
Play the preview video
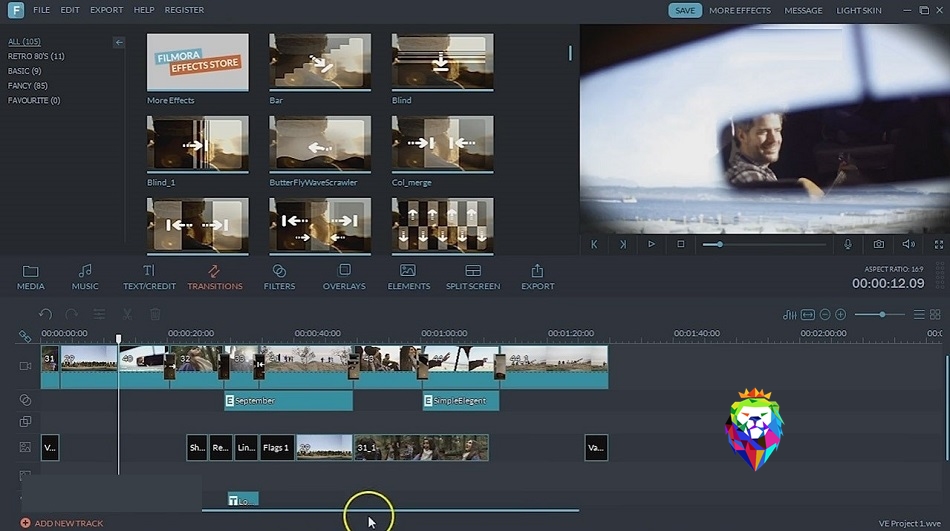(x=651, y=244)
